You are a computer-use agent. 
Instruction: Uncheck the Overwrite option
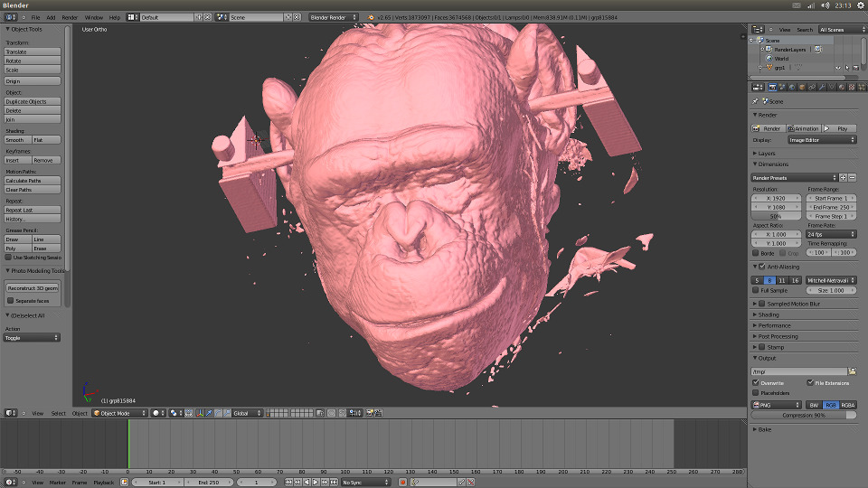756,382
